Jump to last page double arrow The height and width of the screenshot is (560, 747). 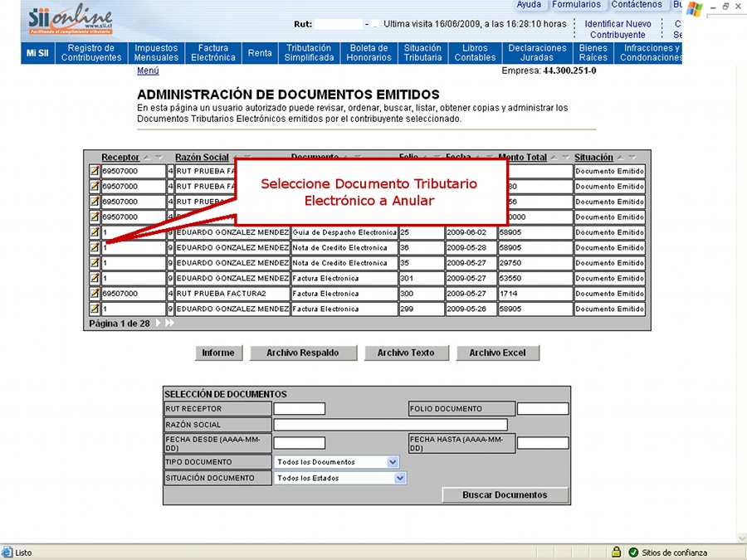pos(169,324)
